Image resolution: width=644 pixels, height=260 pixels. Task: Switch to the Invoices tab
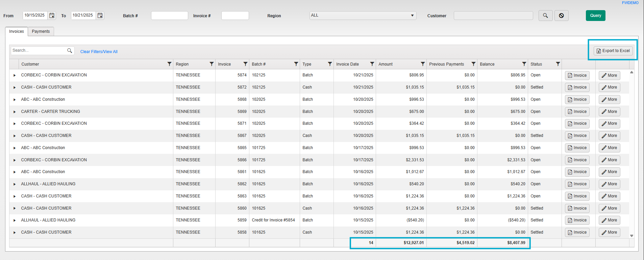click(17, 31)
